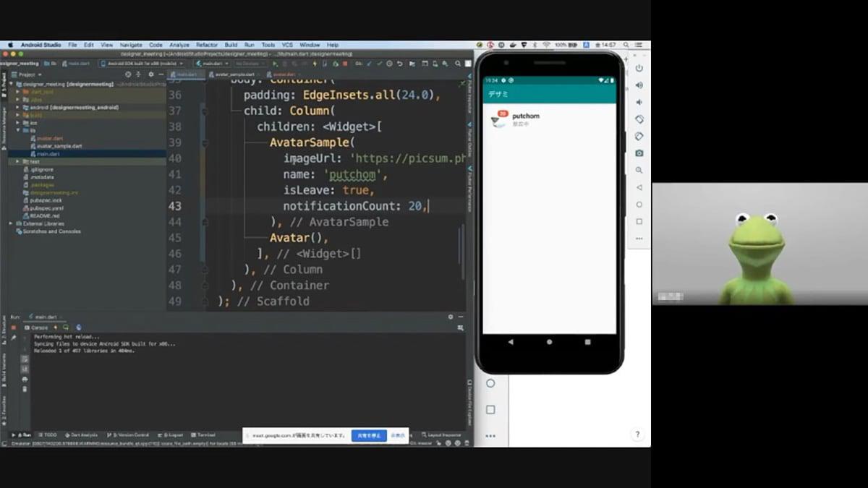Open emulator extended controls (three dots)
The height and width of the screenshot is (488, 868).
point(639,239)
